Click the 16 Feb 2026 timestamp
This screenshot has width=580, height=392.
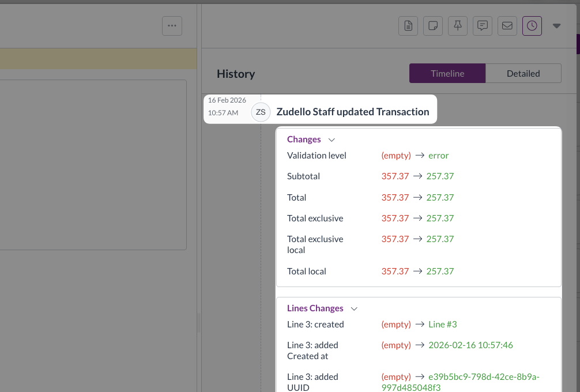227,100
